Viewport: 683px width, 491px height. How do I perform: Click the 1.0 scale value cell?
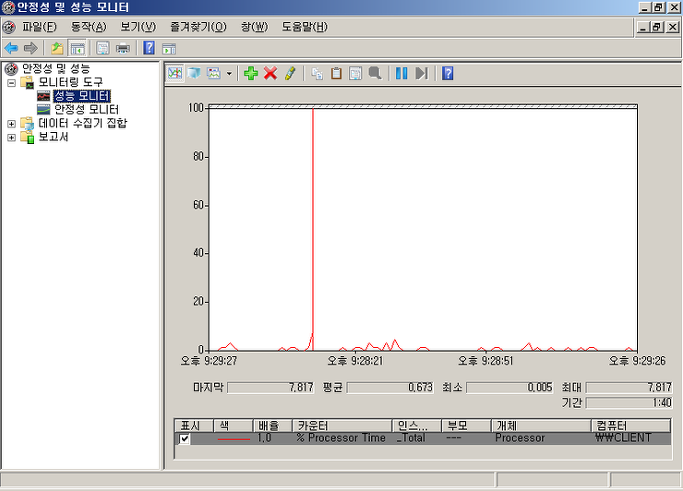point(264,438)
